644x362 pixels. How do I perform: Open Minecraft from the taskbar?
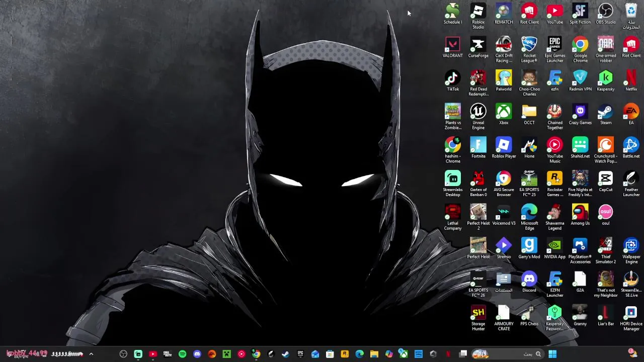point(226,354)
